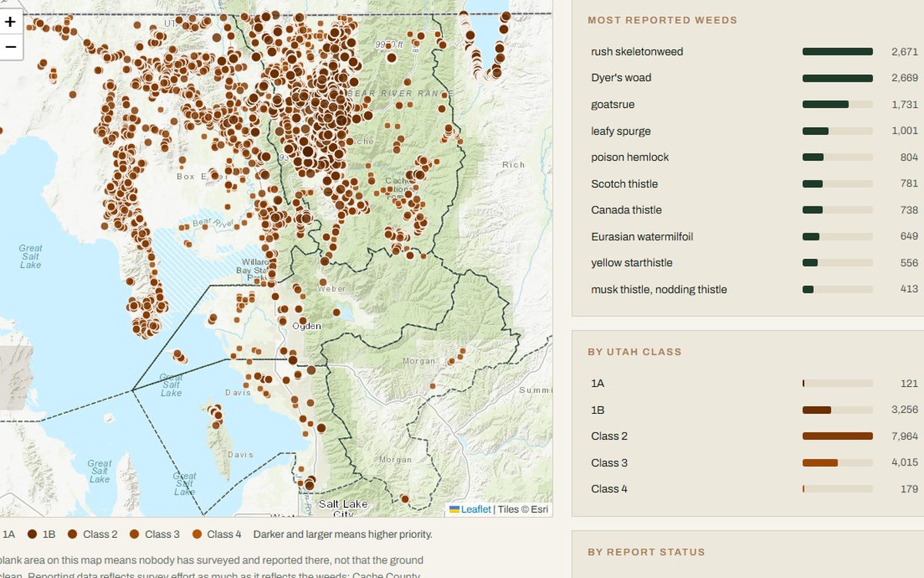The width and height of the screenshot is (924, 578).
Task: Select the poison hemlock row
Action: click(x=754, y=157)
